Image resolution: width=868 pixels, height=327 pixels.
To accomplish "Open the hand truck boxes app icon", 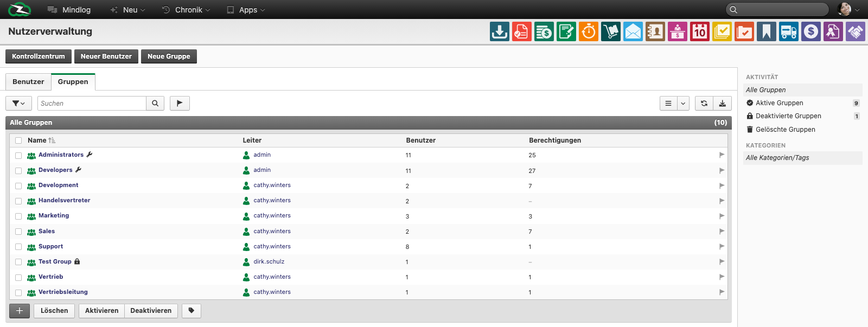I will pos(610,31).
